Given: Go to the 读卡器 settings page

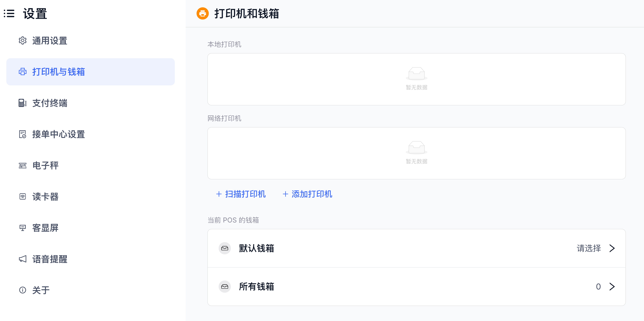Looking at the screenshot, I should [x=45, y=197].
